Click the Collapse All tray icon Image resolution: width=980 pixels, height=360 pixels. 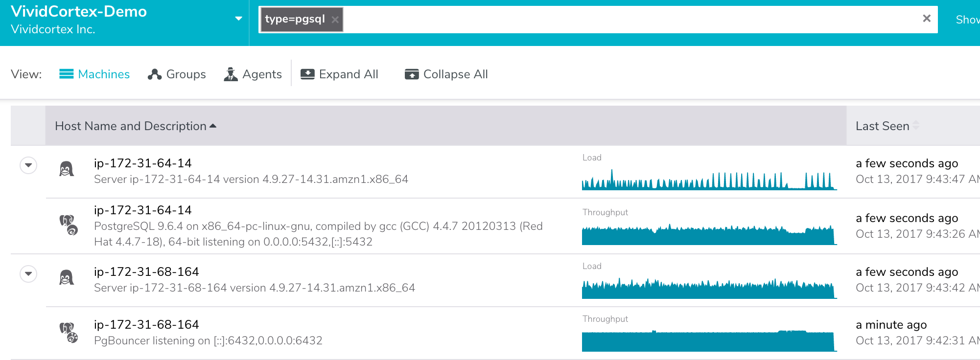point(412,74)
